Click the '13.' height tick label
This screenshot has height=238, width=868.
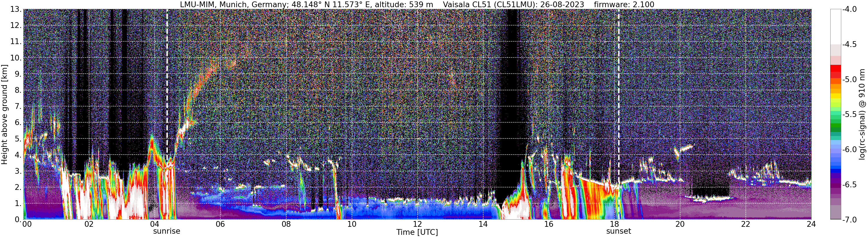click(x=16, y=9)
